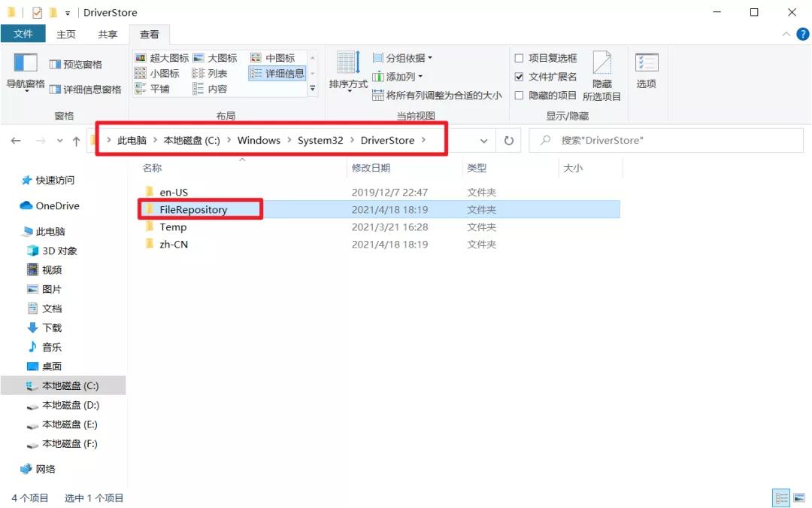812x508 pixels.
Task: Enable the 项目复选框 (item check boxes) option
Action: 520,56
